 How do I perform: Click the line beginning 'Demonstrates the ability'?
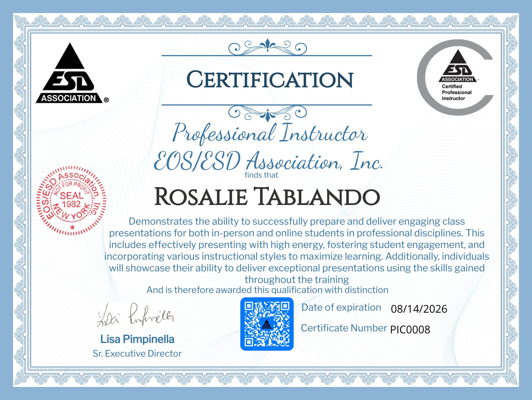[x=297, y=221]
